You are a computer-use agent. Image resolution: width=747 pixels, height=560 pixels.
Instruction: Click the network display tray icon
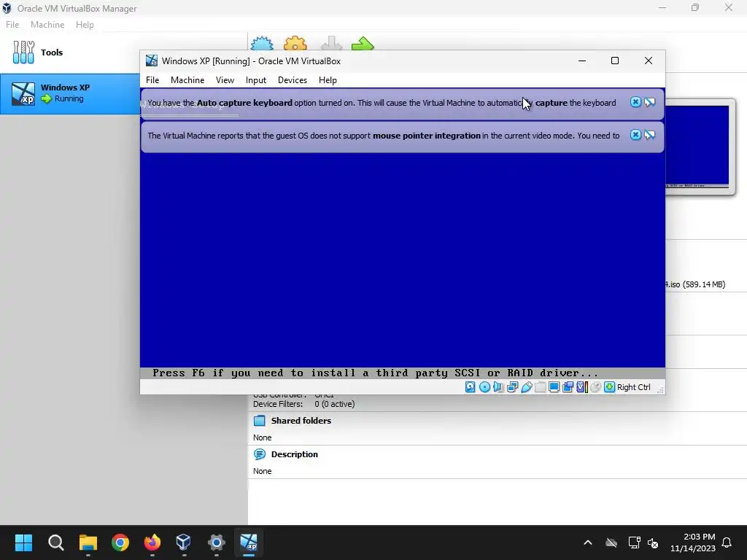click(x=634, y=542)
